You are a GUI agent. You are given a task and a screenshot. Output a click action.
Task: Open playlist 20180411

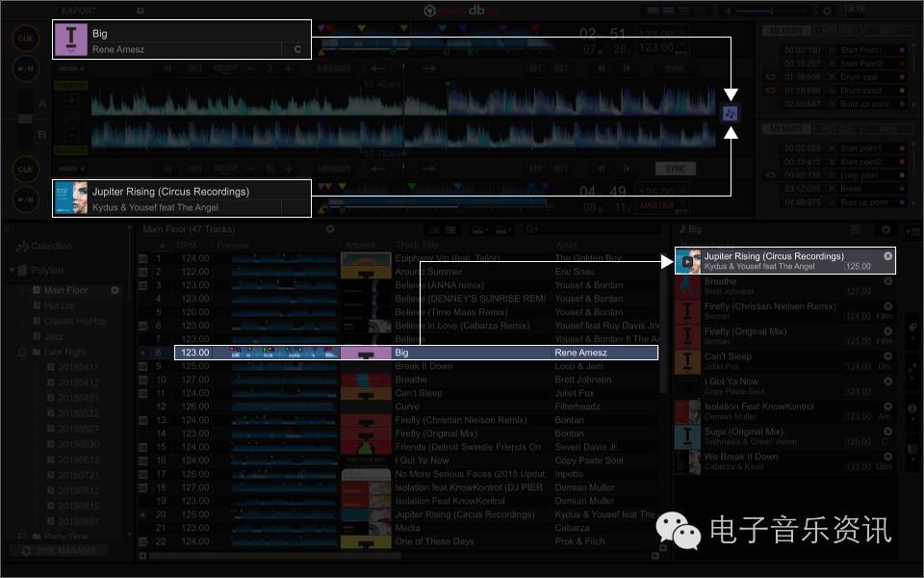coord(78,367)
